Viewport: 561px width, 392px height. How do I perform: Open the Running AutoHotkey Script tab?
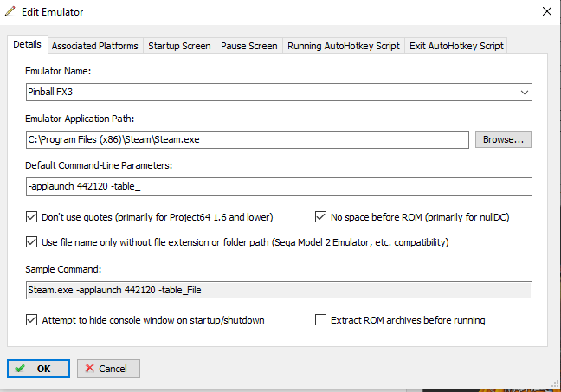[x=344, y=46]
